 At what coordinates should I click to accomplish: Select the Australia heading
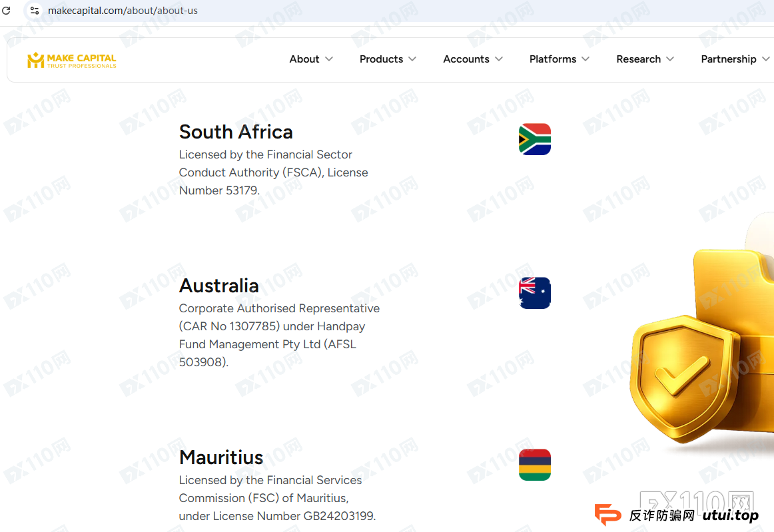[x=218, y=286]
